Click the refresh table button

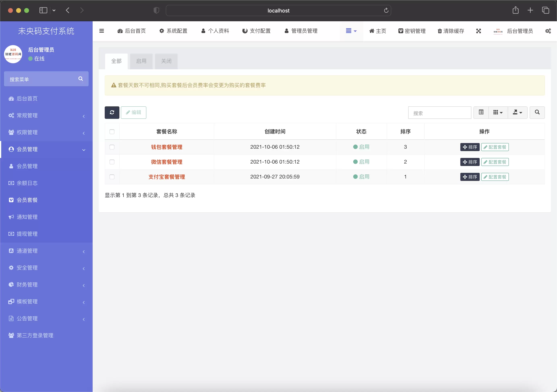[x=112, y=112]
